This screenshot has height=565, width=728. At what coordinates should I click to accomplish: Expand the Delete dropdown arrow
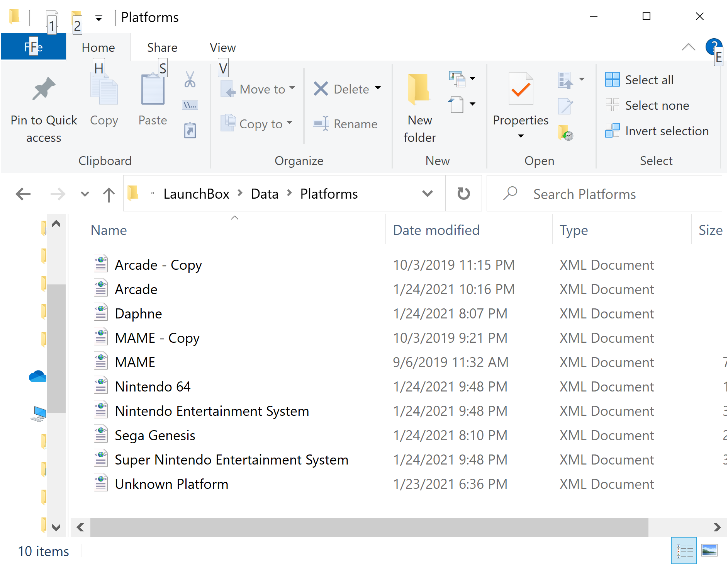(378, 88)
